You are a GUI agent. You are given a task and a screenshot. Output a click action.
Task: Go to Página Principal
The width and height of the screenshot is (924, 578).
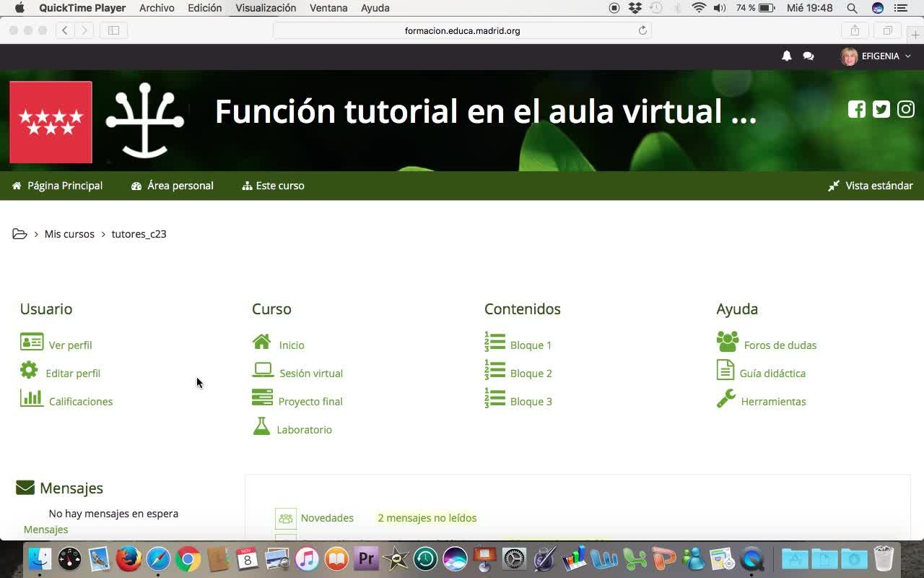pos(58,186)
